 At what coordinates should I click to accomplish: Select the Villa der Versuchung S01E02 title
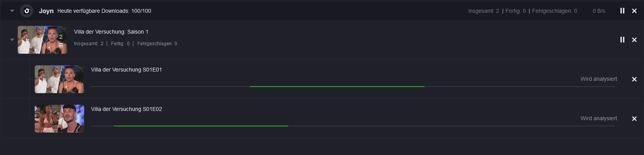[x=127, y=109]
